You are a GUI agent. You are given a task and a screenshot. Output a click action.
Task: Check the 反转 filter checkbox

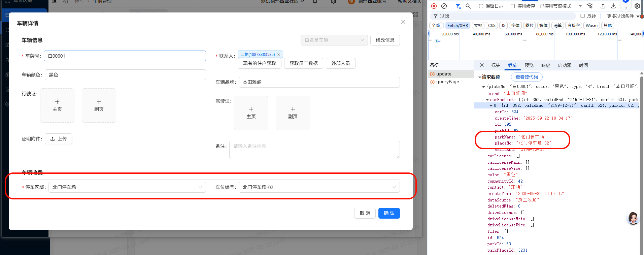[582, 16]
